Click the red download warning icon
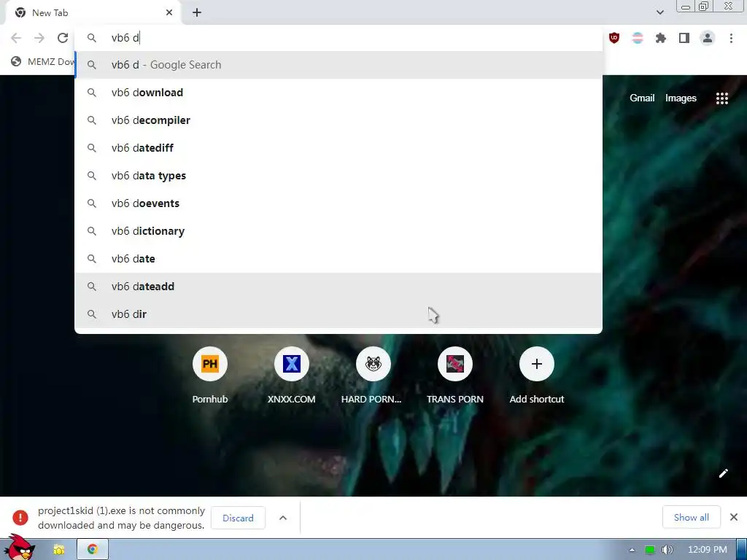Viewport: 747px width, 560px height. point(20,518)
